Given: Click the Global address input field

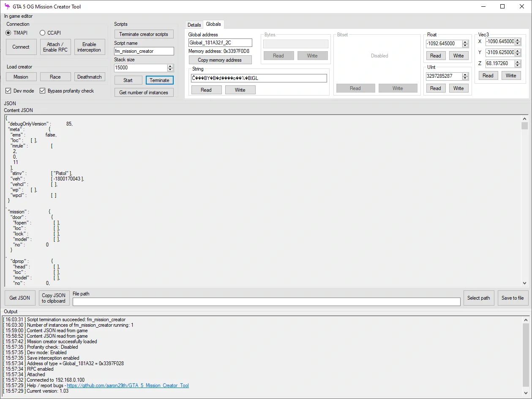Looking at the screenshot, I should coord(220,43).
